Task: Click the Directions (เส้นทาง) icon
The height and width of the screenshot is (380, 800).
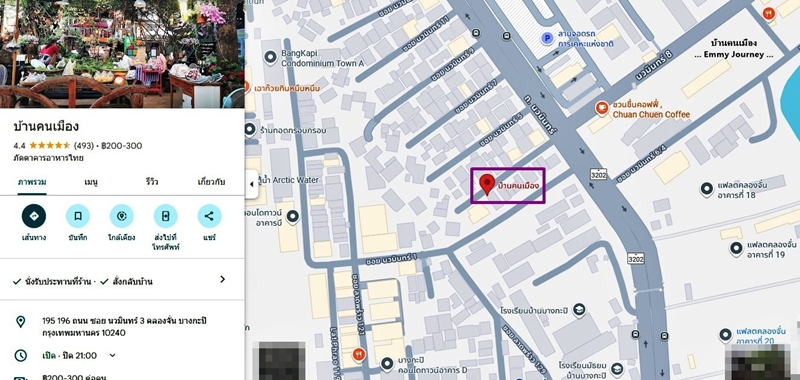Action: pyautogui.click(x=34, y=216)
